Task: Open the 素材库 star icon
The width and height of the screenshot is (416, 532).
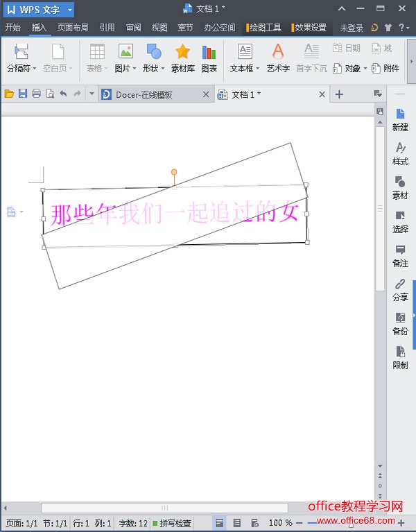Action: click(182, 51)
